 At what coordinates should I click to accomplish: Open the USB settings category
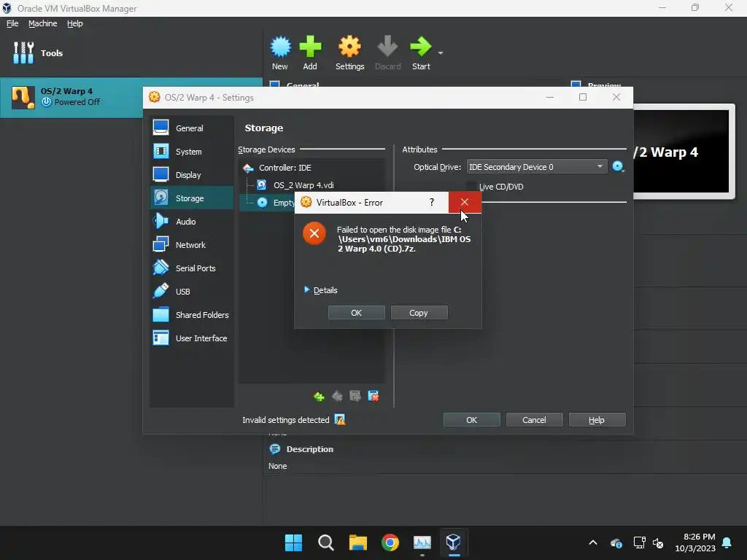click(192, 292)
